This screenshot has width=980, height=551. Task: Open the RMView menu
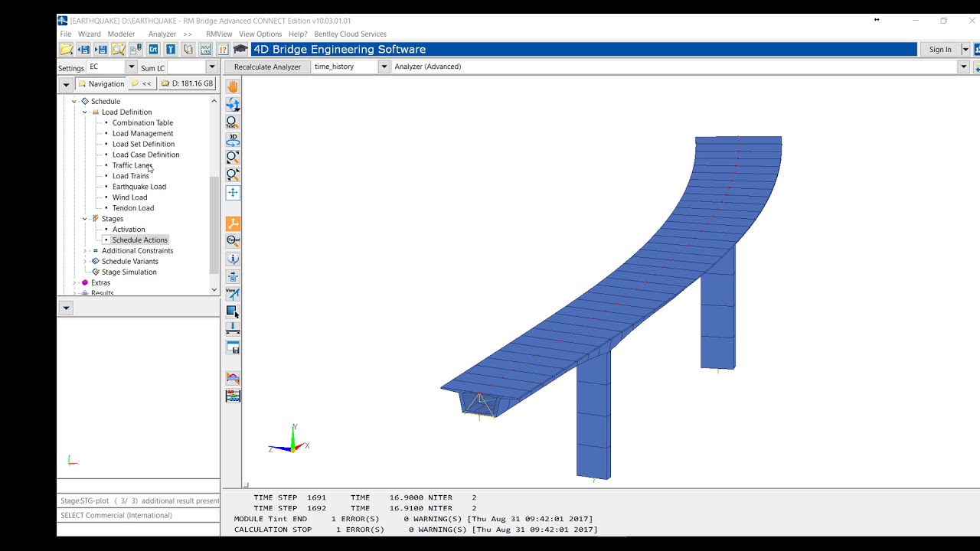pyautogui.click(x=219, y=34)
